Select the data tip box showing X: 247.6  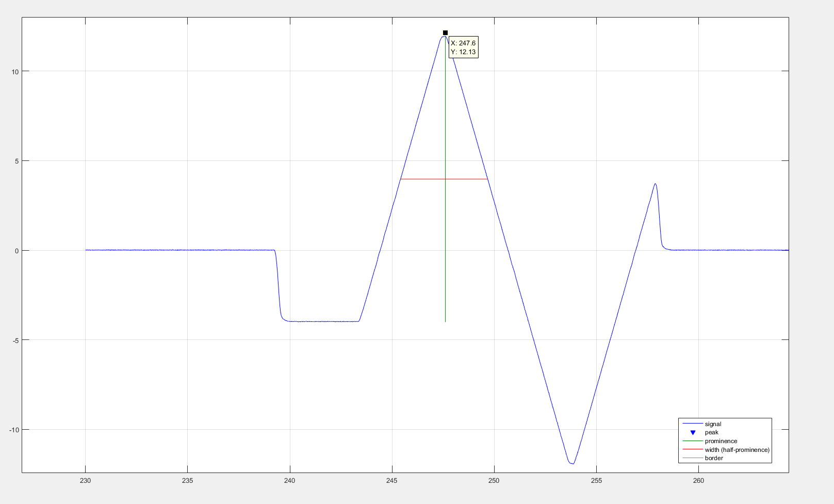463,47
